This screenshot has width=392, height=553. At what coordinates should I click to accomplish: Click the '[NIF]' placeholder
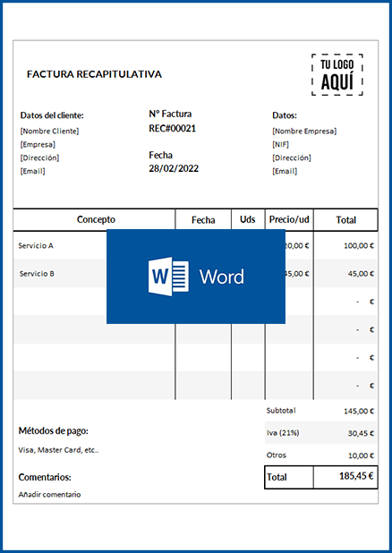click(280, 144)
